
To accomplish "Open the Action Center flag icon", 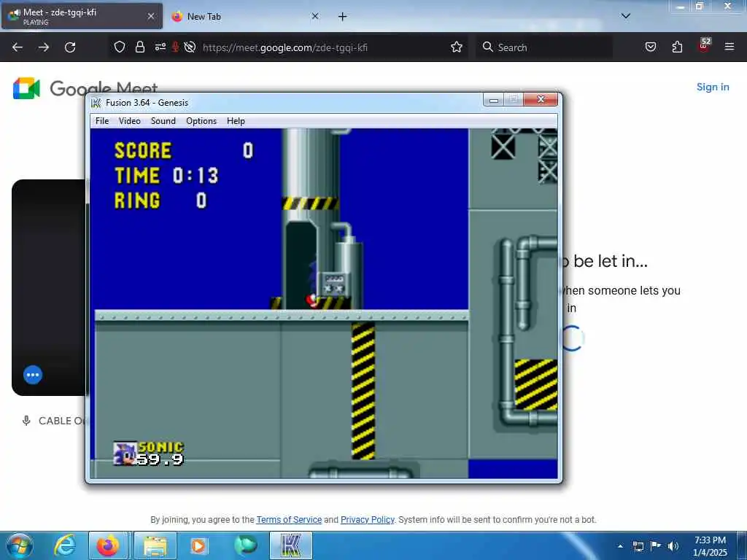I will click(x=656, y=545).
